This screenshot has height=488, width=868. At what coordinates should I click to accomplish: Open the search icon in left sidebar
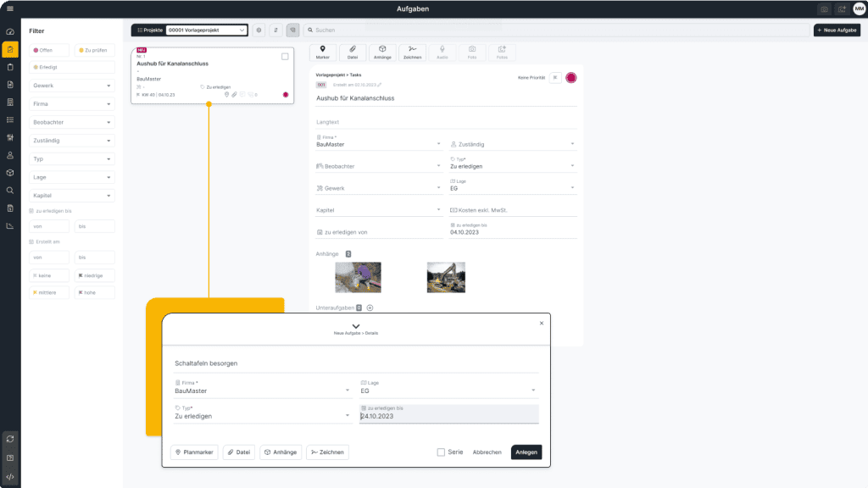coord(10,191)
